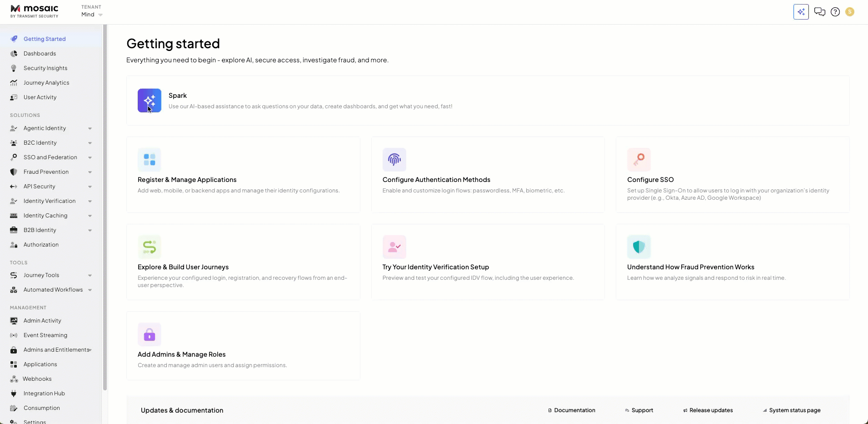Click the fingerprint authentication methods icon
Screen dimensions: 868x424
tap(394, 160)
